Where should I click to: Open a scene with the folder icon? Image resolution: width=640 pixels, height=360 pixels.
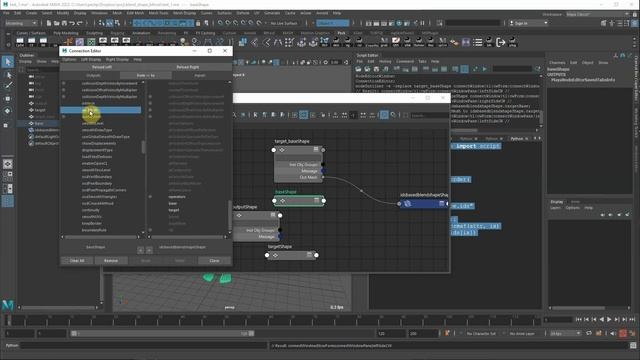click(56, 23)
